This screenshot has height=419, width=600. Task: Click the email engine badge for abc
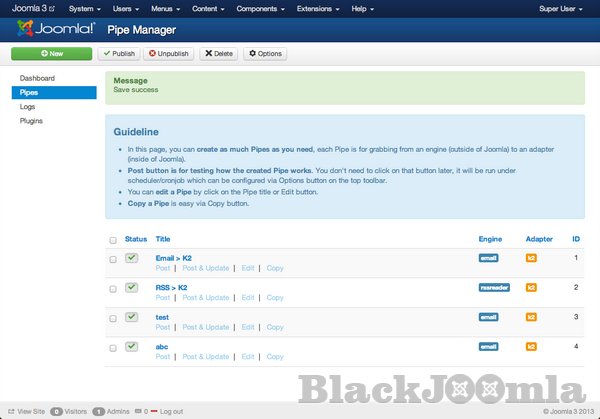coord(488,346)
